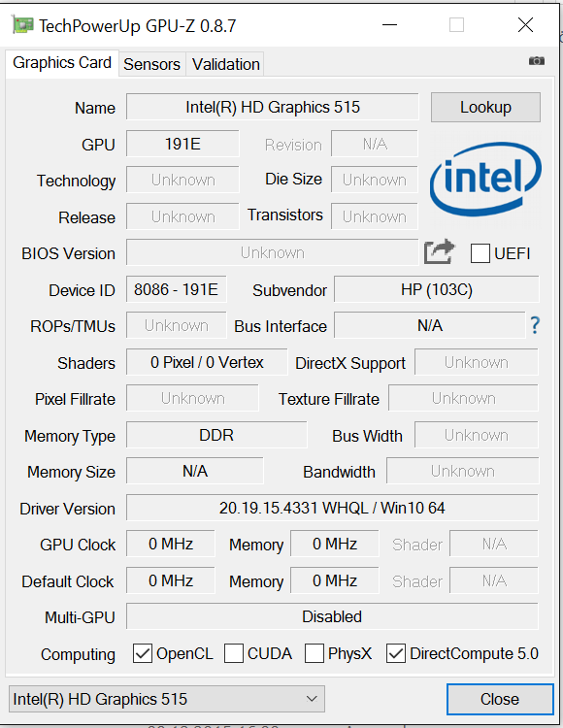Open the Bus Interface question mark help
This screenshot has height=728, width=563.
tap(535, 325)
